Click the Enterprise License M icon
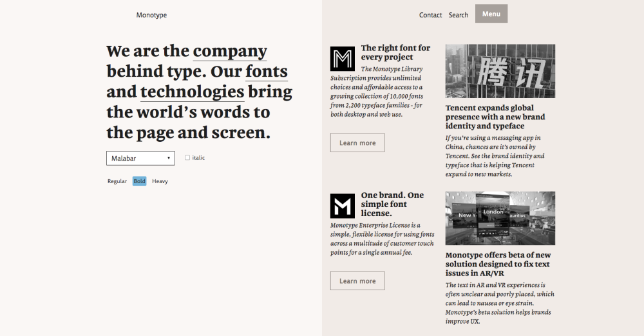This screenshot has height=336, width=644. pyautogui.click(x=343, y=206)
